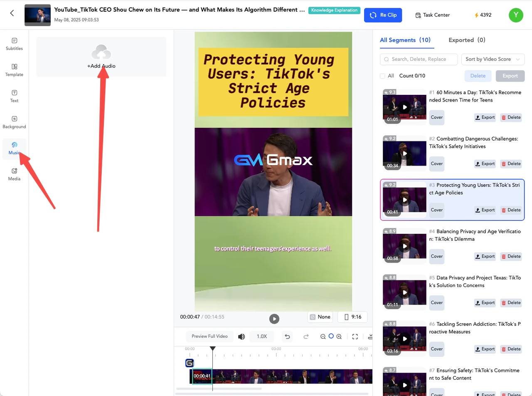Click the Re Clip button
This screenshot has height=396, width=532.
pyautogui.click(x=383, y=15)
